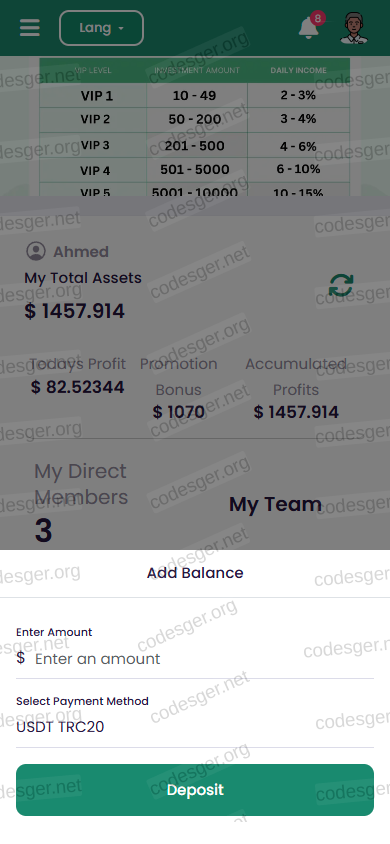Open notifications bell with 8 badge
This screenshot has height=844, width=390.
pos(309,27)
